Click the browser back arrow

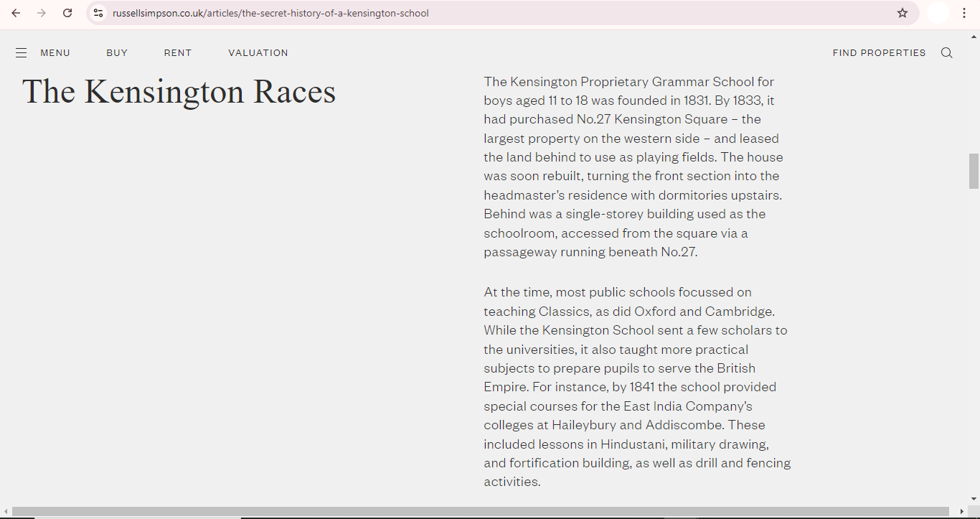coord(16,13)
